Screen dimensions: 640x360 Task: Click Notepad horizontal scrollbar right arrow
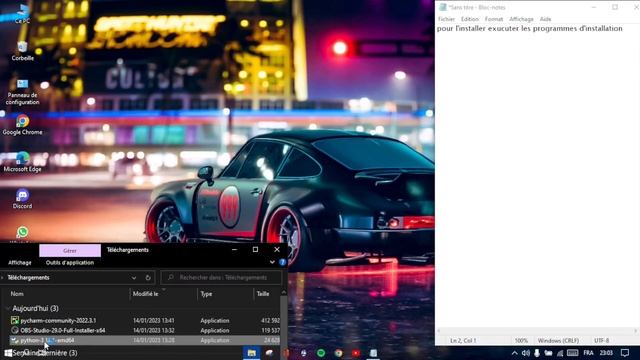(x=636, y=331)
